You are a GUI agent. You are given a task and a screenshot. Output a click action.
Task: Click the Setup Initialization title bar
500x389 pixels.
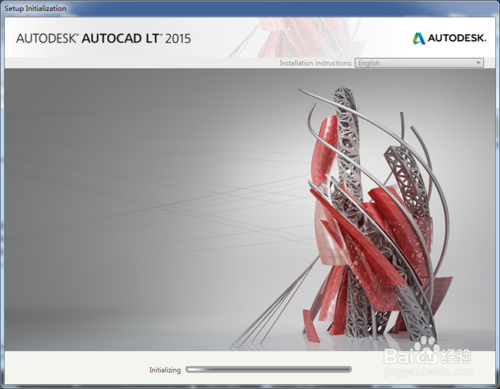click(x=250, y=8)
